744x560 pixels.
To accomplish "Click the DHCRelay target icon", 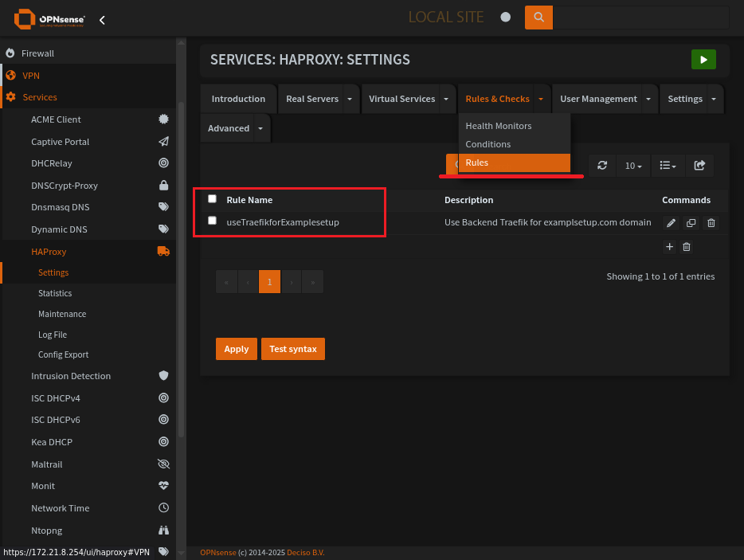I will [x=164, y=163].
